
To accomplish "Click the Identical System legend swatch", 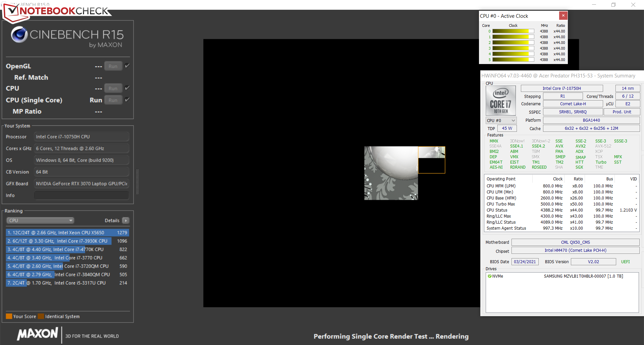I will [x=41, y=317].
